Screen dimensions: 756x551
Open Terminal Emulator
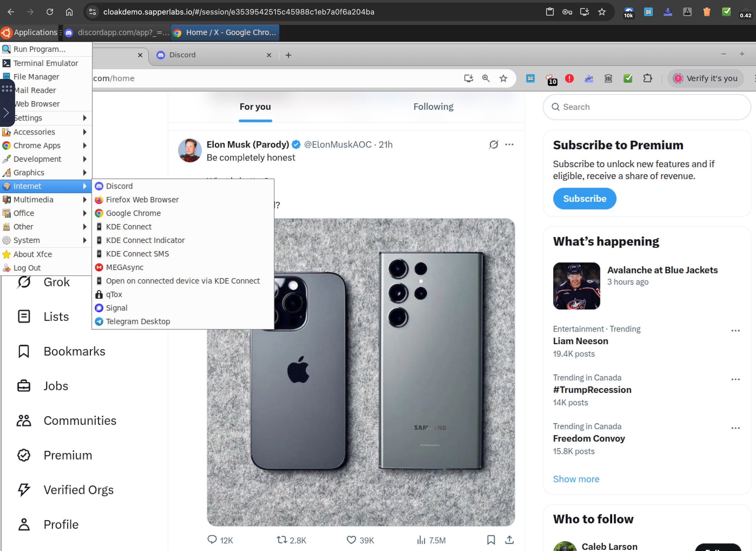click(46, 63)
